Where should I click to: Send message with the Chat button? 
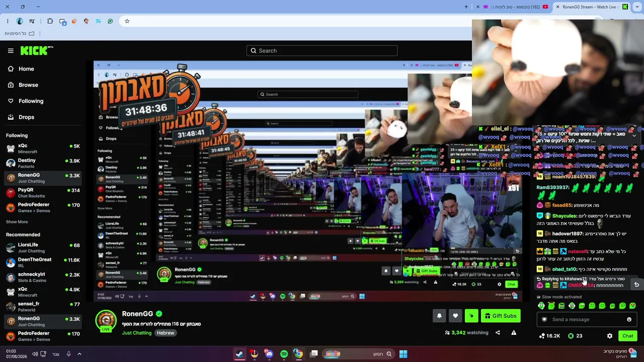[x=627, y=336]
